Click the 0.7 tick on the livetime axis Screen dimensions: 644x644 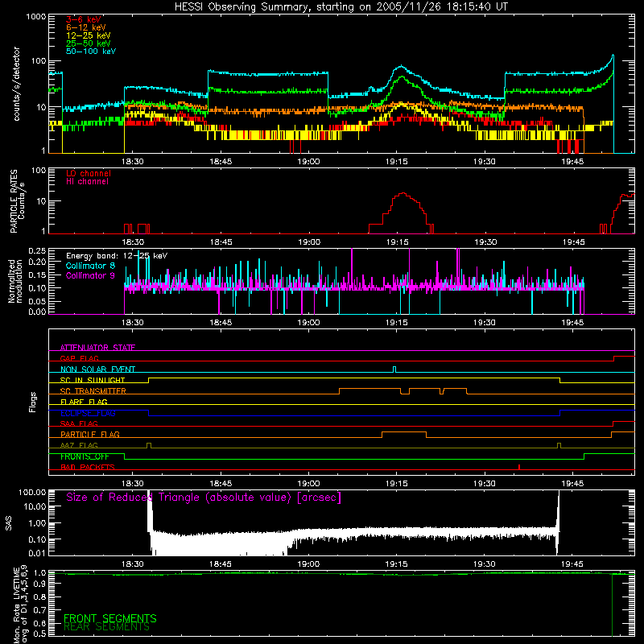tap(39, 610)
